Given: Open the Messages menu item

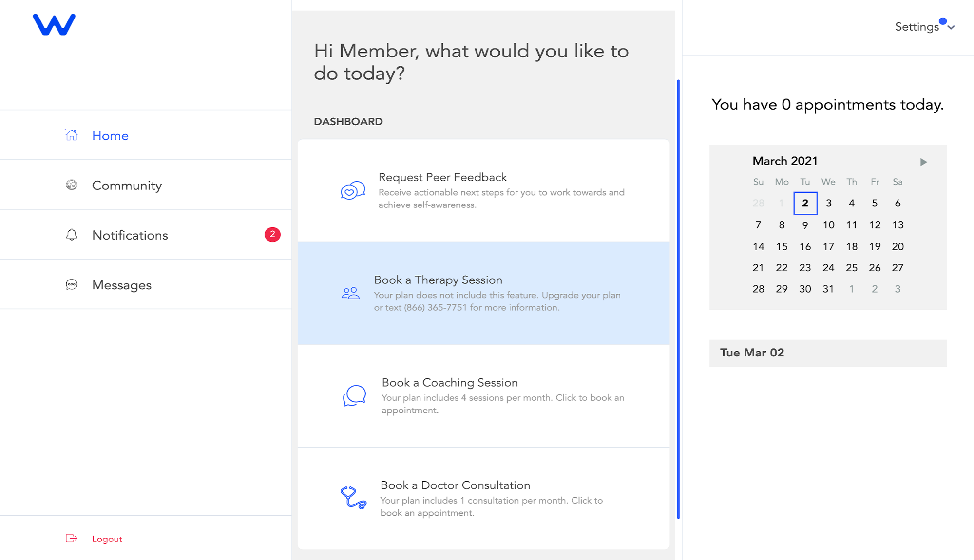Looking at the screenshot, I should 146,284.
